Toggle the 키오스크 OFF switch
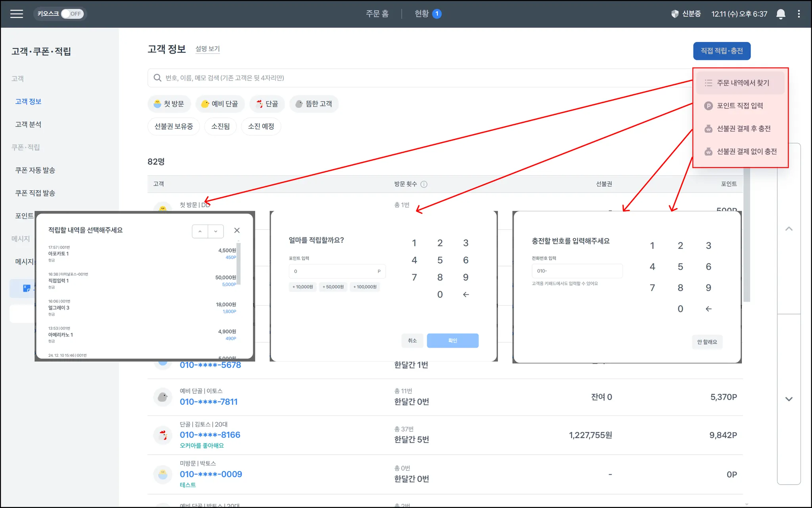The image size is (812, 508). (72, 14)
